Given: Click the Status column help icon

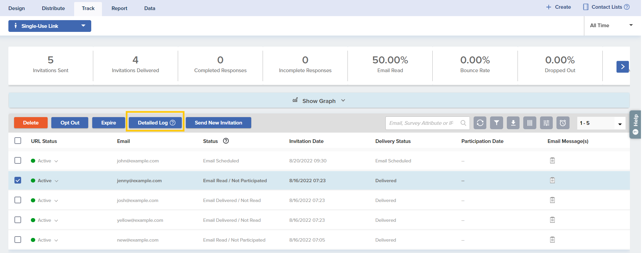Looking at the screenshot, I should 226,141.
